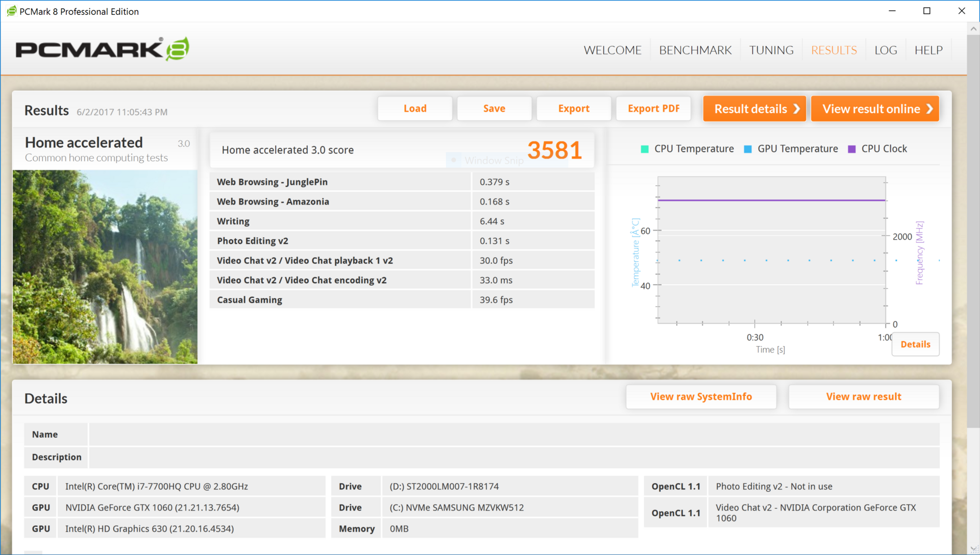
Task: Save the current result
Action: click(494, 109)
